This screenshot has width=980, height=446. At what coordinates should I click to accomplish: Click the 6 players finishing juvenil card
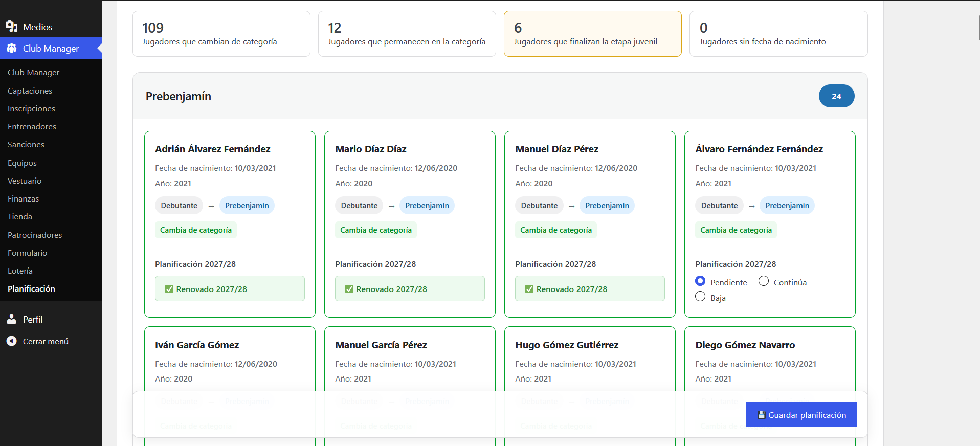593,34
